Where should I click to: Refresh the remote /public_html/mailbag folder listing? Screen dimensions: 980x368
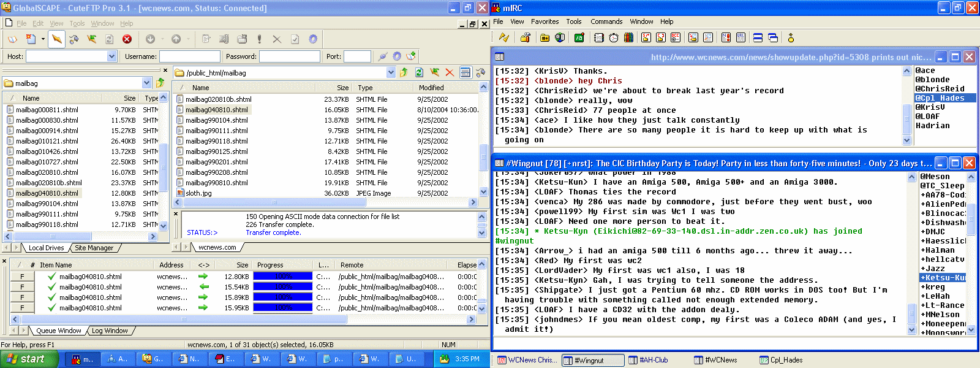[x=419, y=72]
